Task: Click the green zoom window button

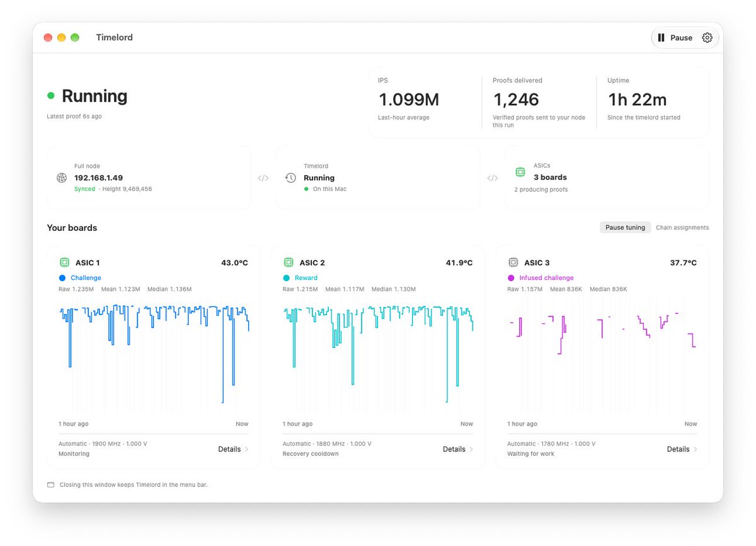Action: click(75, 38)
